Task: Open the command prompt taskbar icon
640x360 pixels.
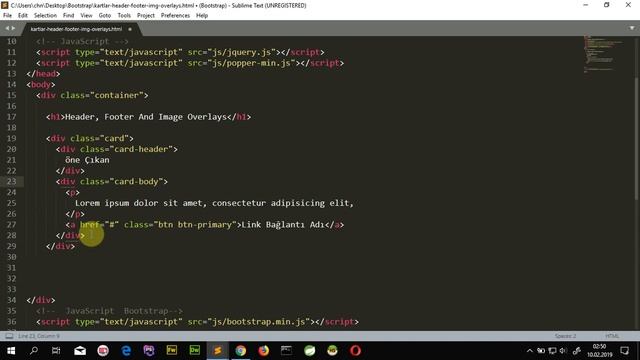Action: (287, 351)
